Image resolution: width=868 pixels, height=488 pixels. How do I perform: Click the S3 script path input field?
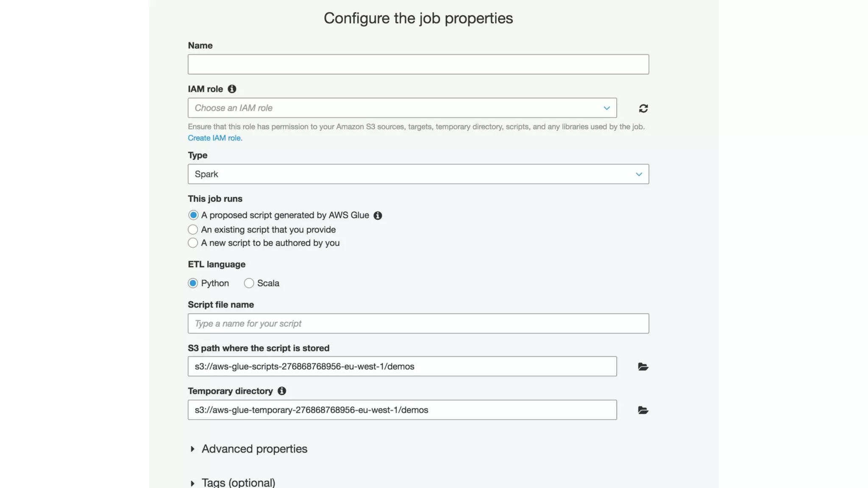point(402,366)
